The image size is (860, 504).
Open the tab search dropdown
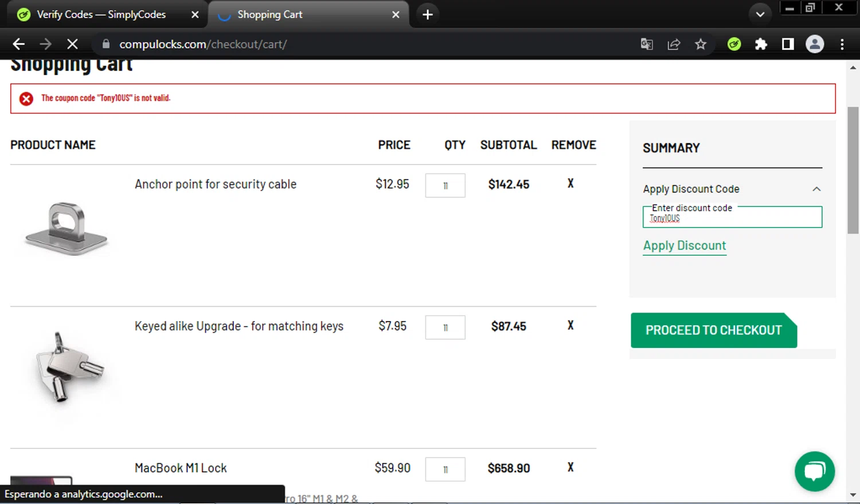pos(760,14)
